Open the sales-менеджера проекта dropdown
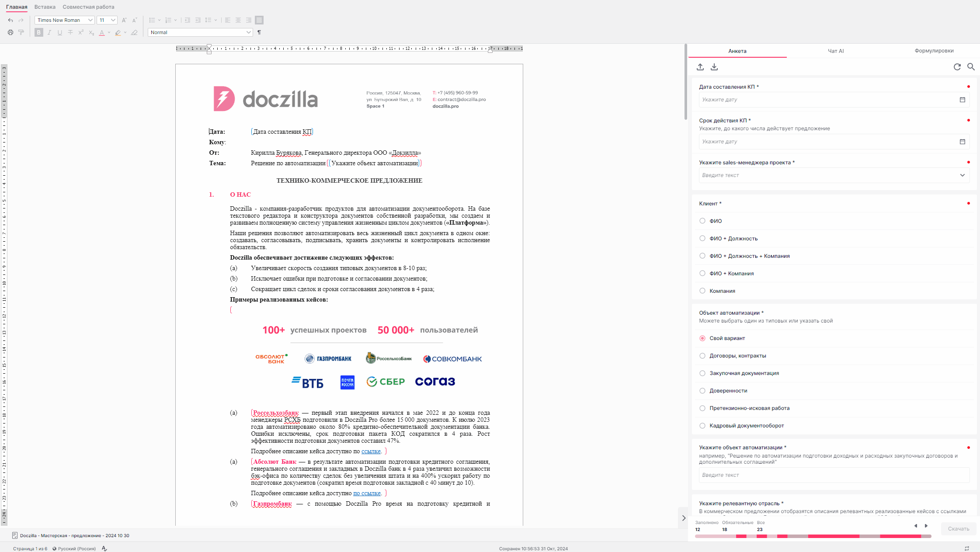Image resolution: width=980 pixels, height=552 pixels. point(834,175)
